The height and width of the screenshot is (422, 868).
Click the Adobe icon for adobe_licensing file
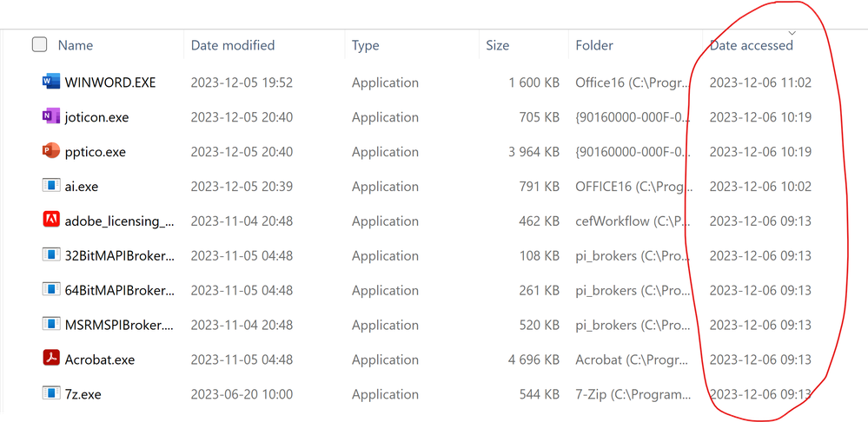click(x=50, y=221)
